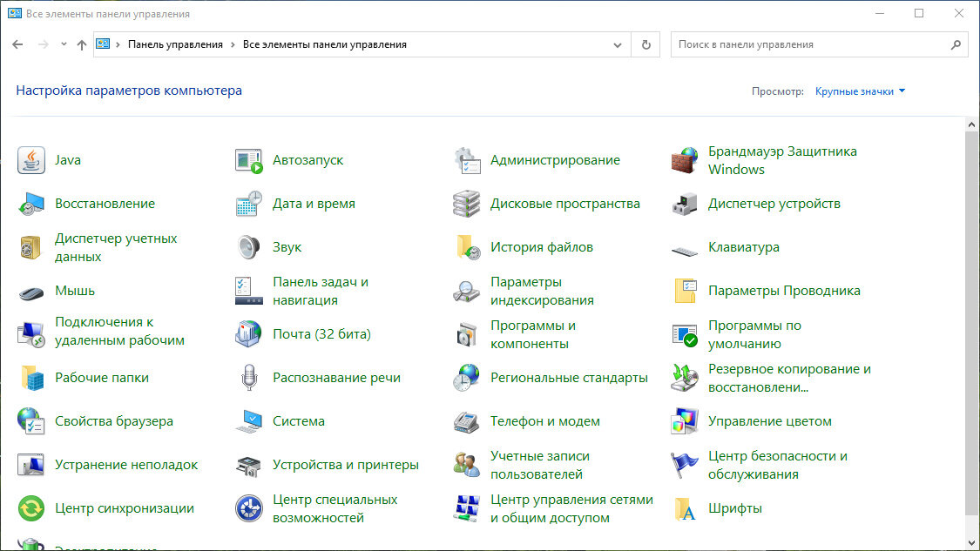Open the Центр синхронизации green arrows icon
Screen dimensions: 980x551
(30, 508)
